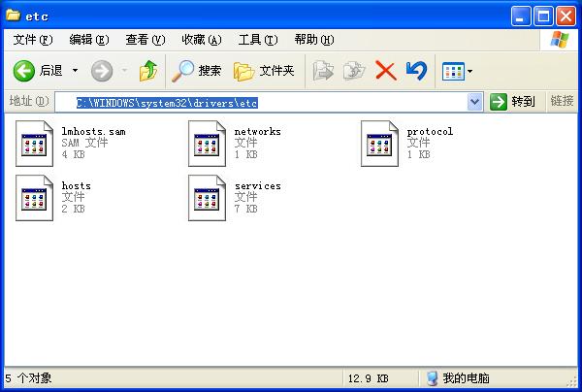Open the Views mode dropdown button

[457, 71]
